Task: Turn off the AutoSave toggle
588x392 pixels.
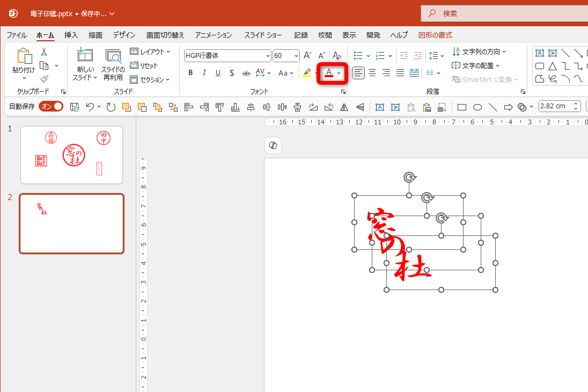Action: coord(51,106)
